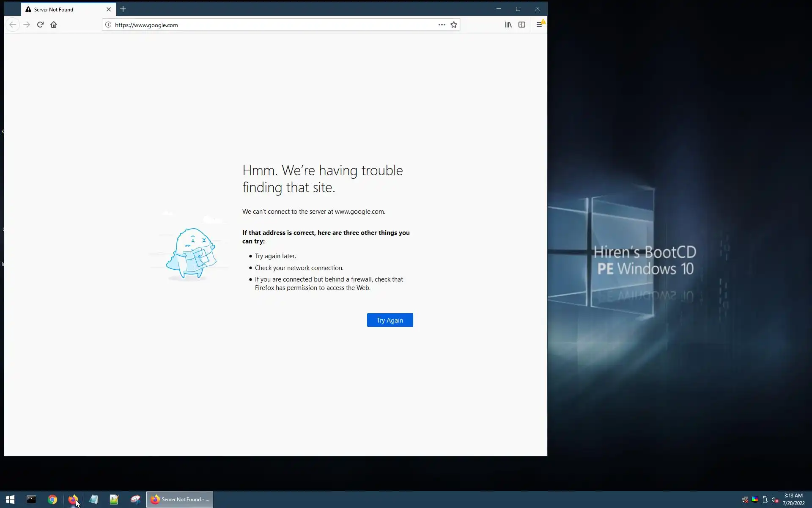Launch Google Chrome from taskbar
This screenshot has width=812, height=508.
(52, 500)
